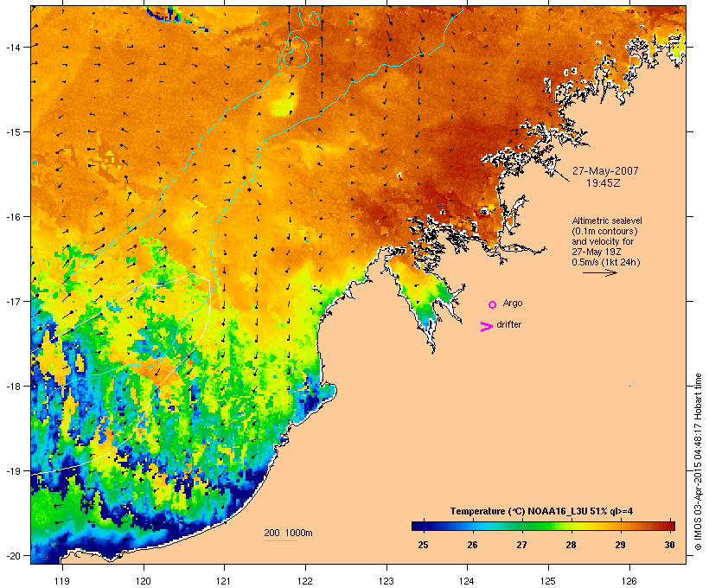This screenshot has height=588, width=709.
Task: Click the colorbar tick label 28
Action: [x=571, y=545]
